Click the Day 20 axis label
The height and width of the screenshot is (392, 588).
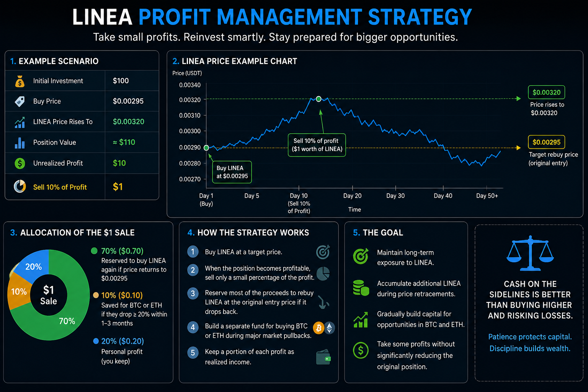(352, 196)
